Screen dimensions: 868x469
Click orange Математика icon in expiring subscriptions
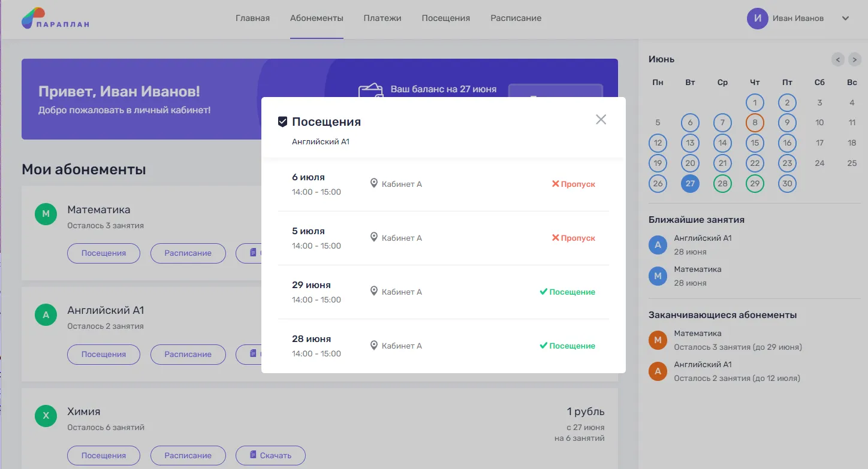pos(658,340)
